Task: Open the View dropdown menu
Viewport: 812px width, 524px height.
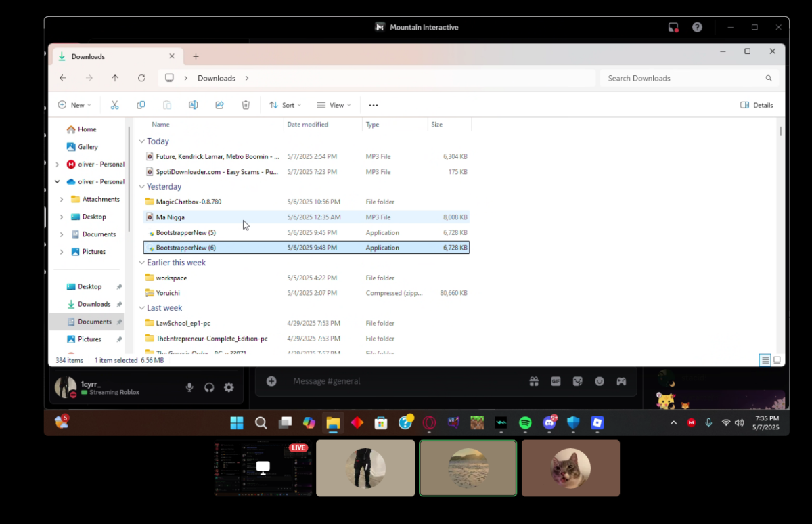Action: tap(334, 105)
